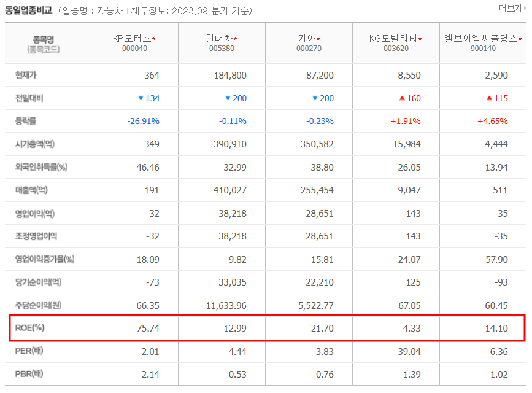Click the 매출액(억) row label

(31, 190)
